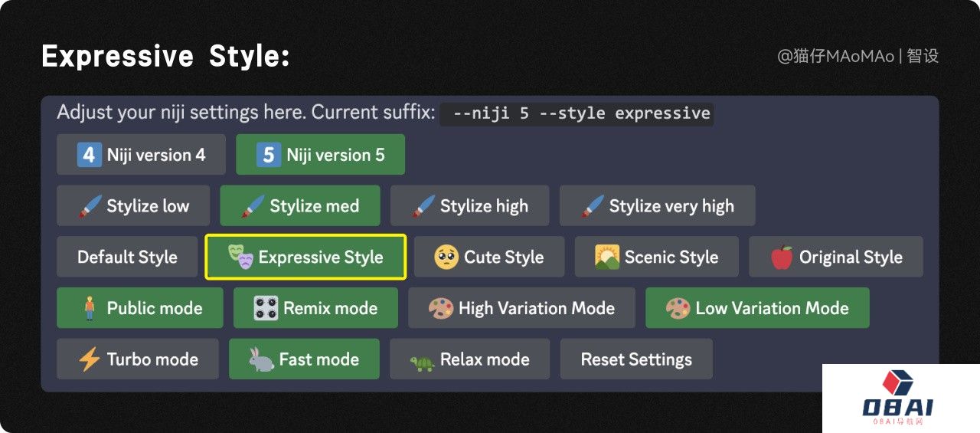This screenshot has height=433, width=980.
Task: Select Stylize very high option
Action: click(x=657, y=206)
